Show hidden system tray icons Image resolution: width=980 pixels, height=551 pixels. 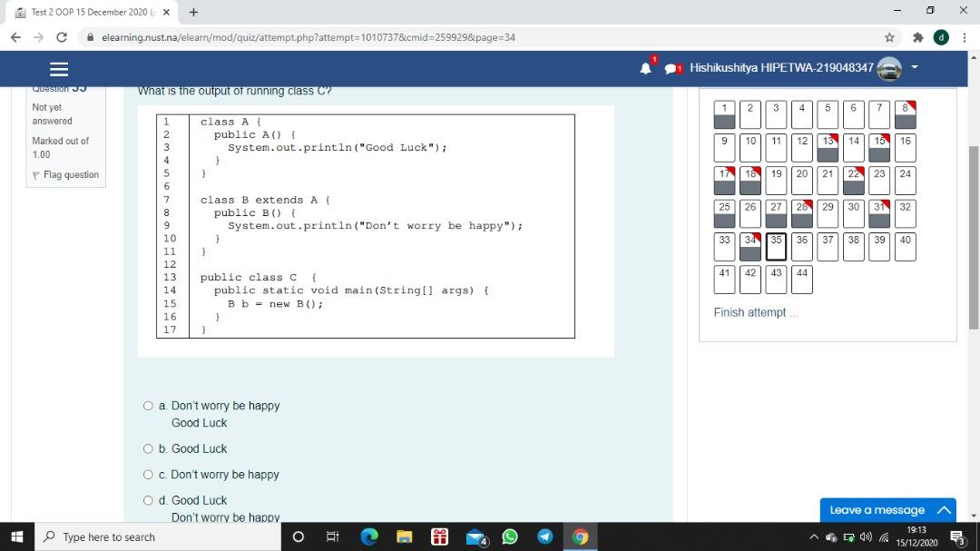point(813,536)
